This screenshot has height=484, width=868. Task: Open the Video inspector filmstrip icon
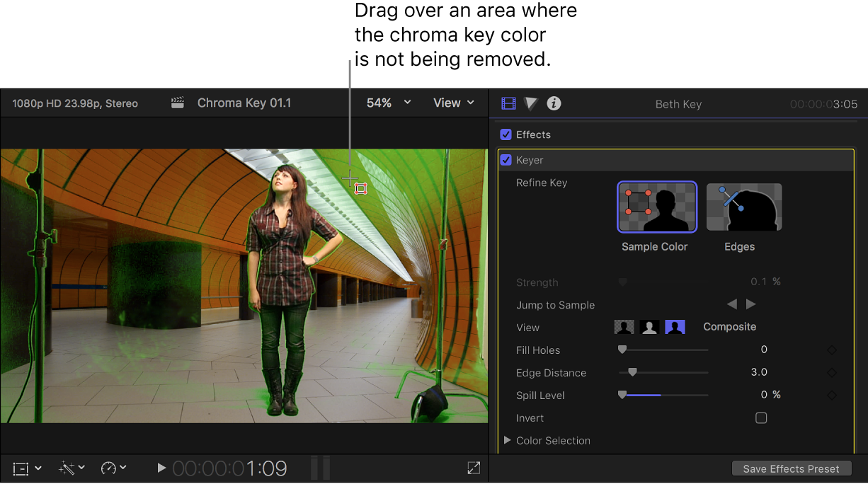pyautogui.click(x=508, y=103)
